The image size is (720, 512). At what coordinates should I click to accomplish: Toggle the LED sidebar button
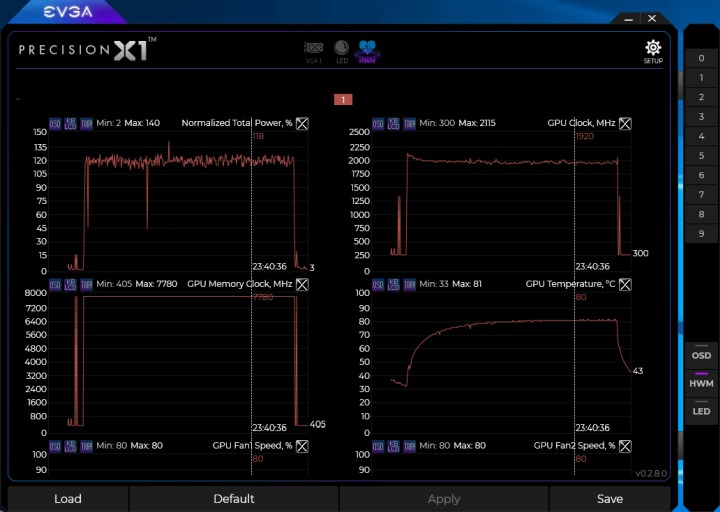701,410
